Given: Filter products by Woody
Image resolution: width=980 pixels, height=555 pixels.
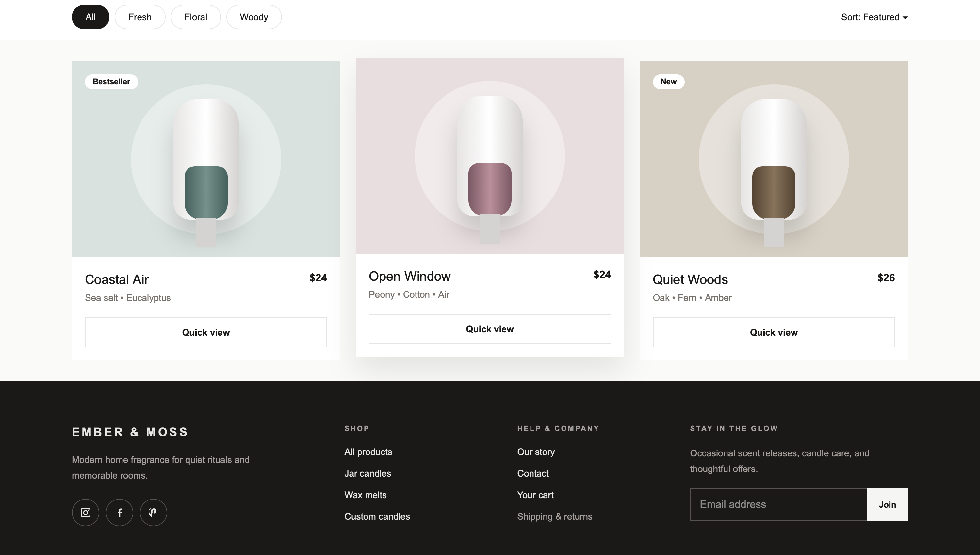Looking at the screenshot, I should 254,17.
